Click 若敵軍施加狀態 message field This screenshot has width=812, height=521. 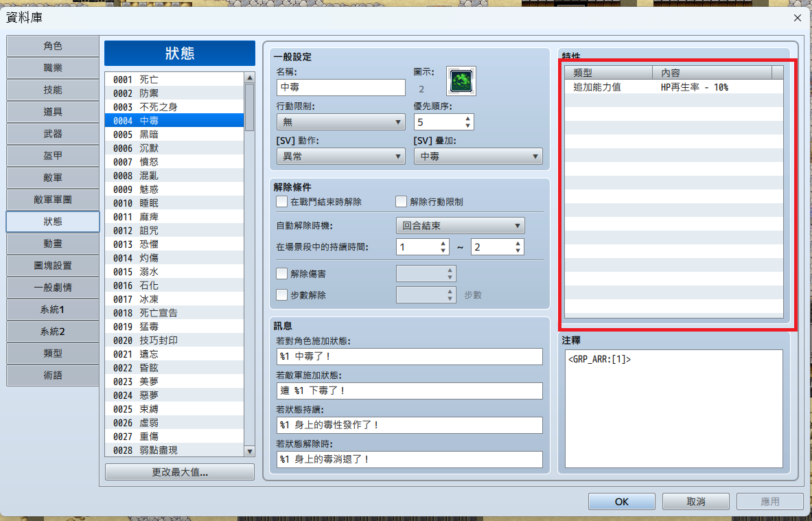[x=410, y=391]
